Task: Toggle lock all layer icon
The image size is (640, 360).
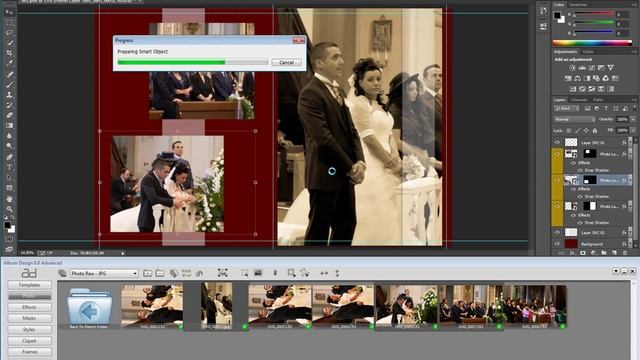Action: click(595, 131)
